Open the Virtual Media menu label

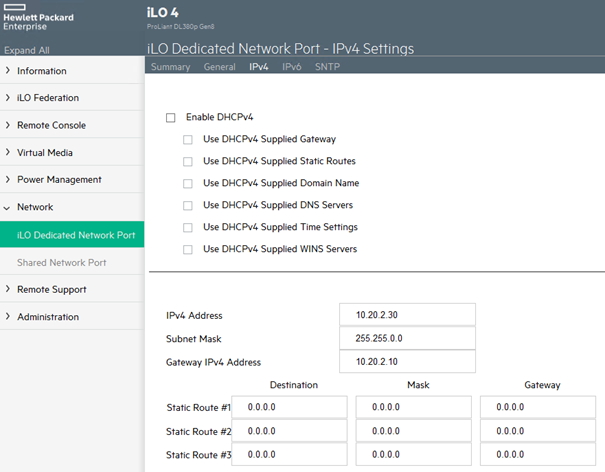click(x=45, y=153)
